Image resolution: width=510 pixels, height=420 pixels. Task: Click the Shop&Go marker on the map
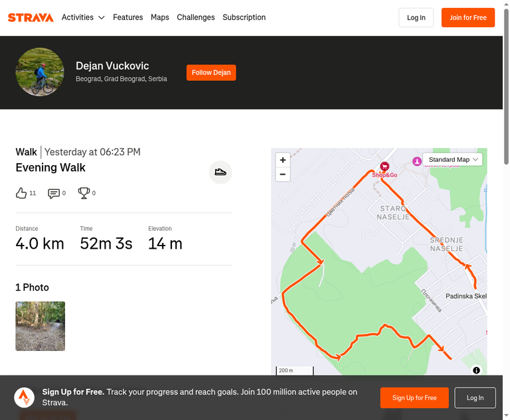pyautogui.click(x=384, y=167)
